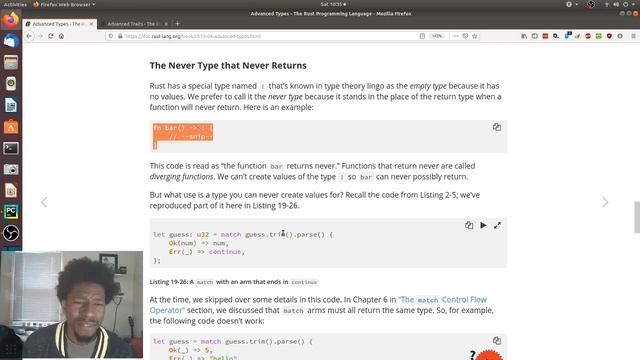Viewport: 640px width, 360px height.
Task: Click the tracking protection shield in address bar
Action: (x=111, y=36)
